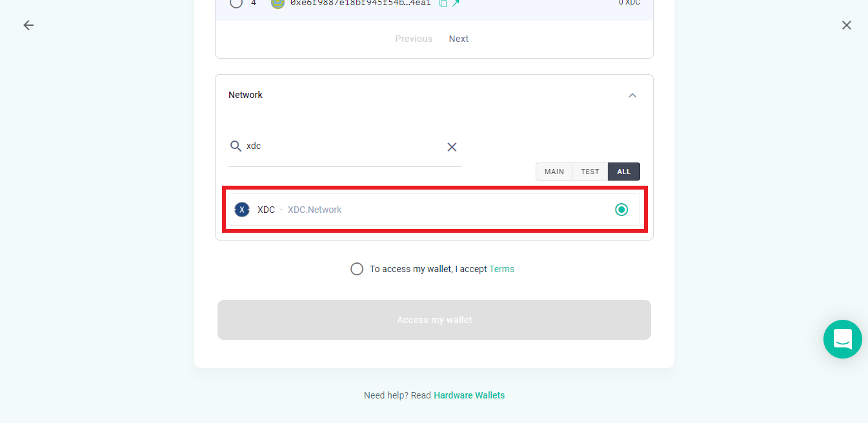Screen dimensions: 868x423
Task: Select address number 4 radio button
Action: point(236,3)
